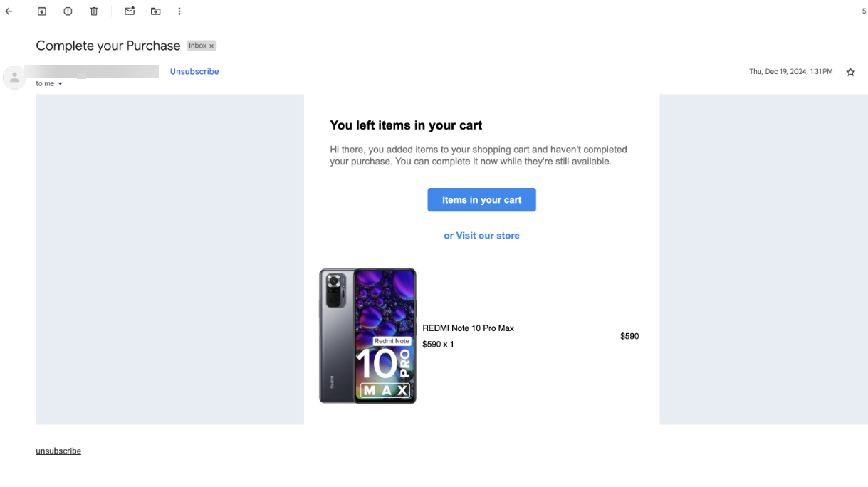This screenshot has width=868, height=487.
Task: Click the email date and time
Action: click(790, 72)
